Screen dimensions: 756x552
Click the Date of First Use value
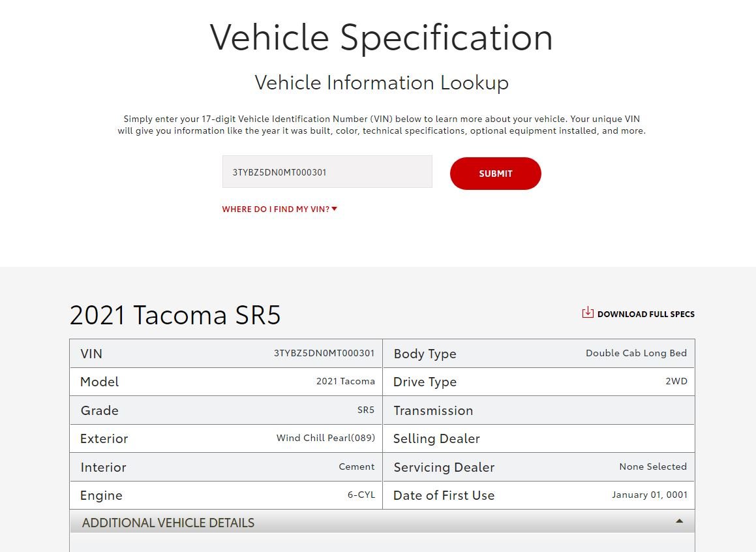click(650, 495)
